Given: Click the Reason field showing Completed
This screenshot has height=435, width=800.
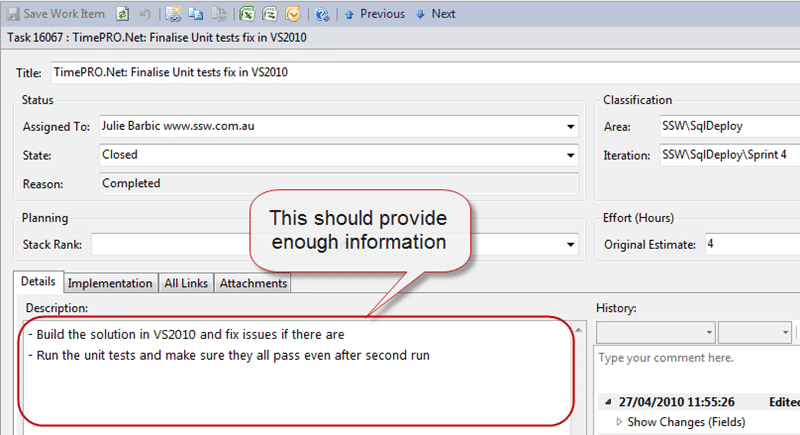Looking at the screenshot, I should click(339, 184).
